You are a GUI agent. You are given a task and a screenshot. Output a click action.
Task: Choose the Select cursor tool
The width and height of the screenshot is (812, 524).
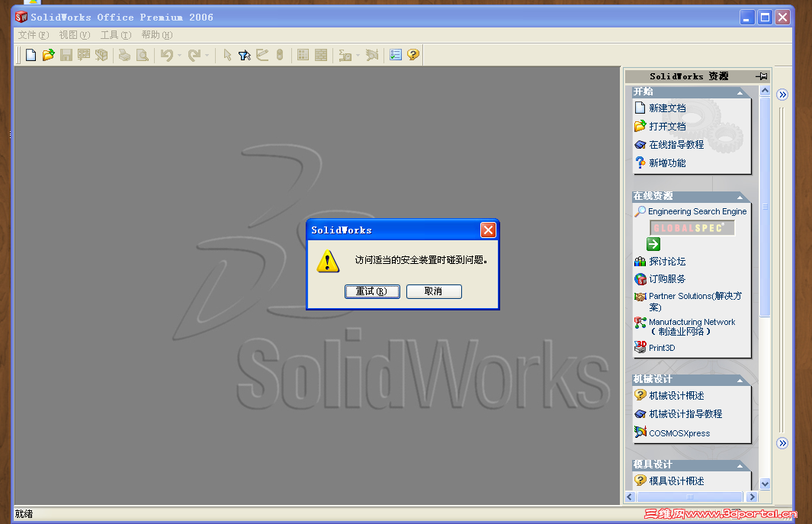click(x=227, y=55)
